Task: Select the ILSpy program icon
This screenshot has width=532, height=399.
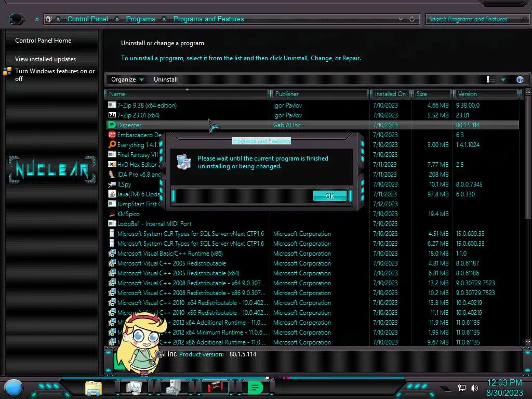Action: [112, 184]
